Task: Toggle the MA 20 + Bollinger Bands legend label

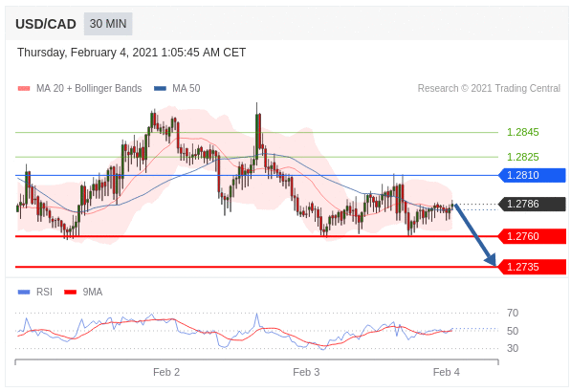Action: (x=89, y=89)
